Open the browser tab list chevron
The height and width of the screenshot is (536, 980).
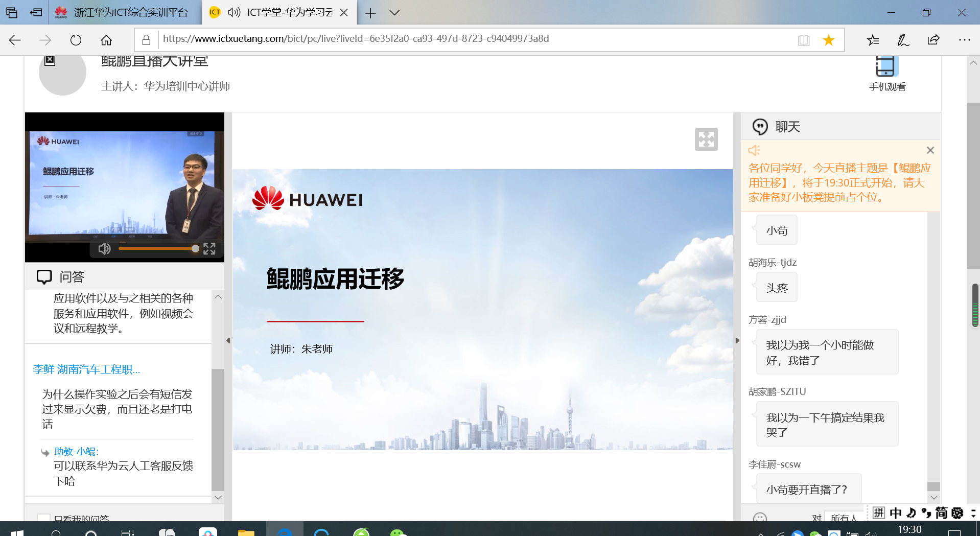[394, 13]
